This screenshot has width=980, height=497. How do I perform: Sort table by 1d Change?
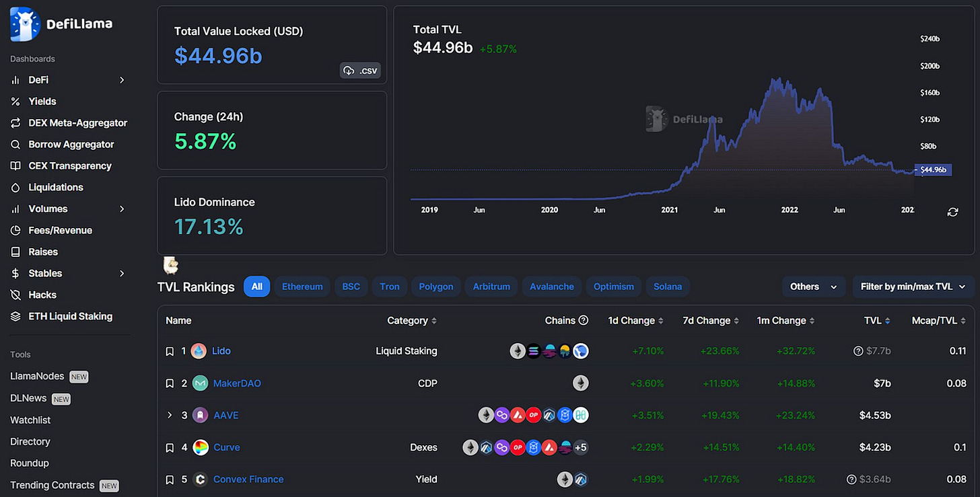point(636,321)
